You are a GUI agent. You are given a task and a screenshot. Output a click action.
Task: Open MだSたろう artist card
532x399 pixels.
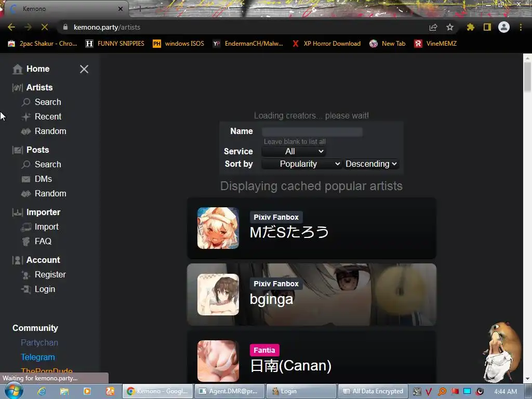pos(312,228)
